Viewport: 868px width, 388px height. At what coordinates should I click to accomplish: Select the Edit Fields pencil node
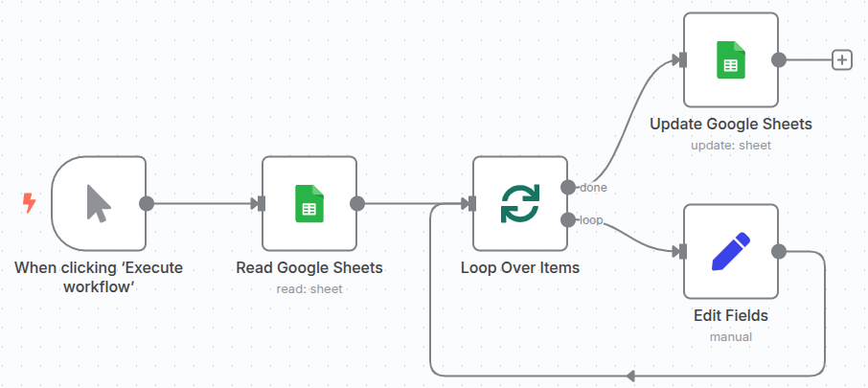730,251
